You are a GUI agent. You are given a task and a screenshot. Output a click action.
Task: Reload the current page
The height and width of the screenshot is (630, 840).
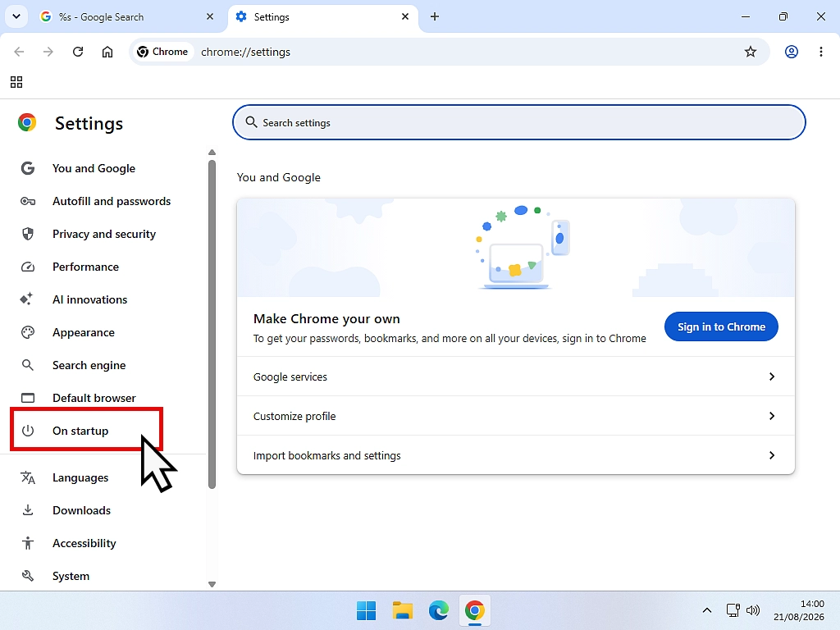(78, 52)
